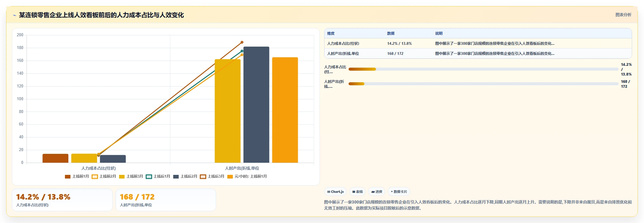Toggle the 上线后3月 legend series
The image size is (644, 223).
[x=212, y=176]
